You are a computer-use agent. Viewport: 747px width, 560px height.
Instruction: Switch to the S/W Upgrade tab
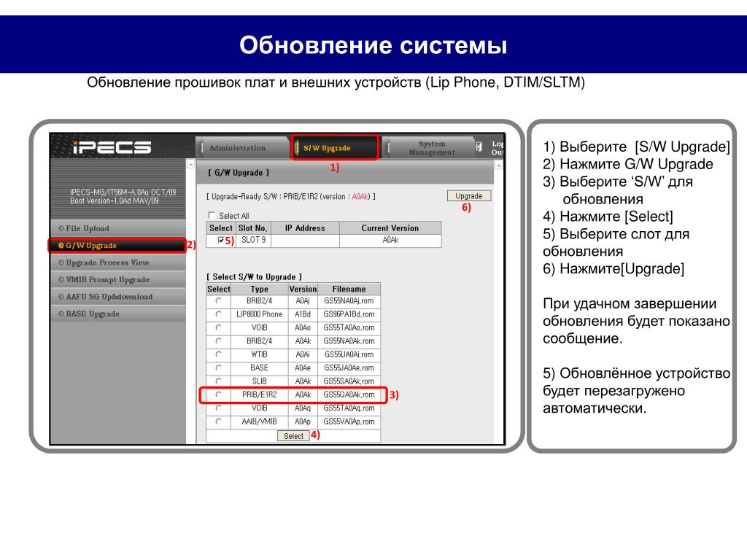334,148
